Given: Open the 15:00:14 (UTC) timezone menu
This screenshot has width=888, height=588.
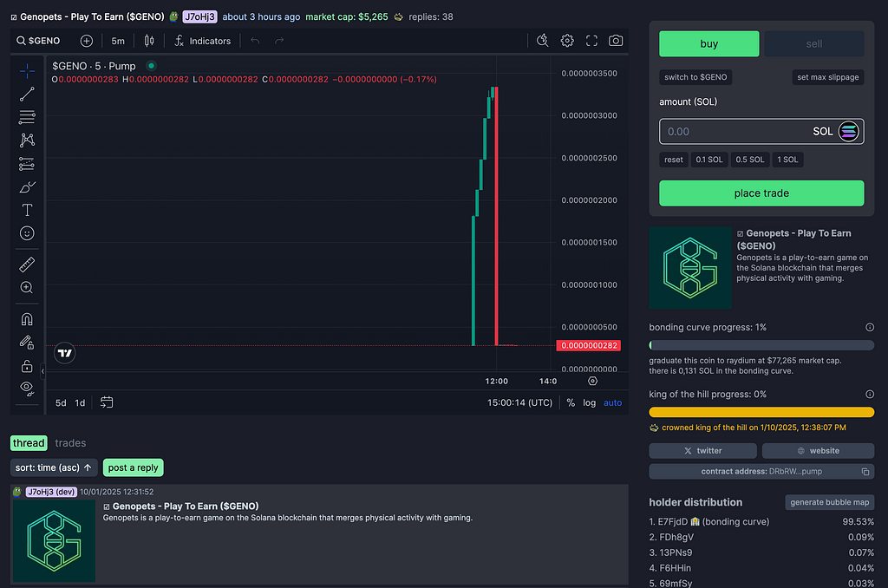Looking at the screenshot, I should (x=519, y=402).
